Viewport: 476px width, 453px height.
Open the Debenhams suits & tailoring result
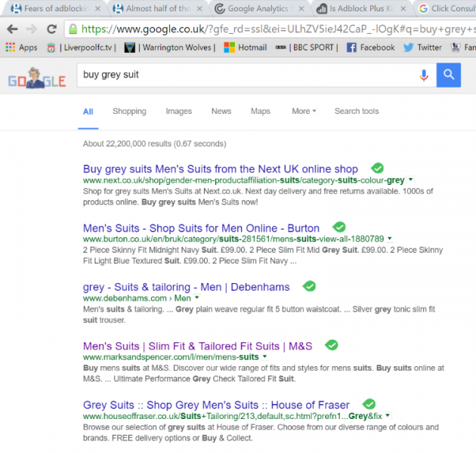187,287
